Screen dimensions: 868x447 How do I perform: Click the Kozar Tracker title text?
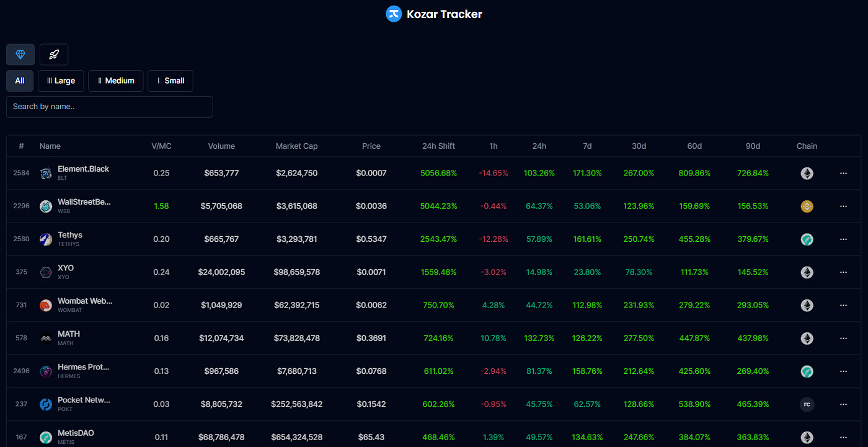(444, 14)
